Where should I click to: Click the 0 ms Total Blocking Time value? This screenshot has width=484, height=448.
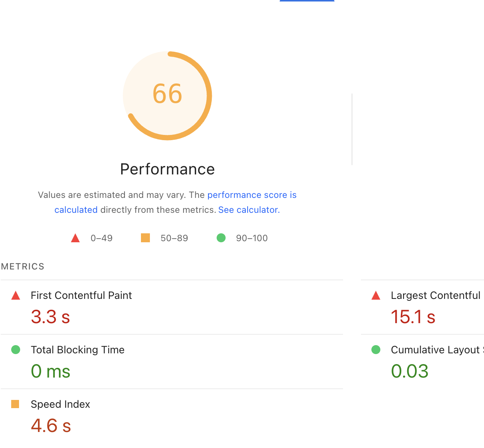coord(50,371)
